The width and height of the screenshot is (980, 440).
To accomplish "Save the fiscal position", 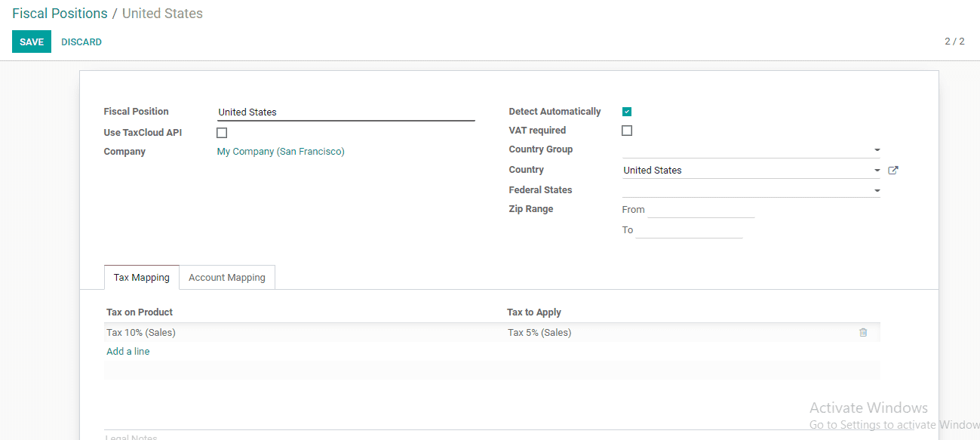I will click(x=32, y=42).
